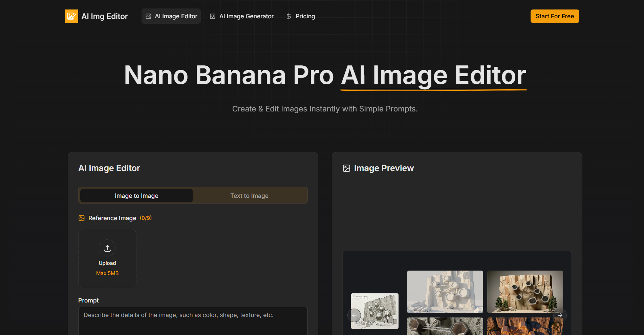Click the Image Preview panel icon
The width and height of the screenshot is (644, 335).
pos(346,168)
